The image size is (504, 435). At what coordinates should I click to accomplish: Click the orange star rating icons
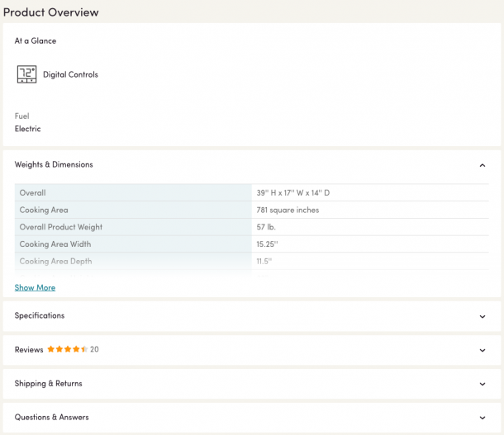(68, 349)
